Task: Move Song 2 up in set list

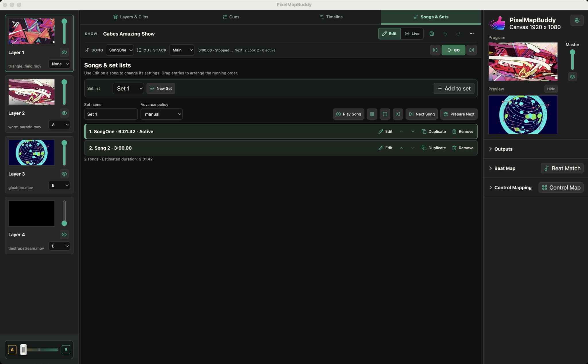Action: click(401, 148)
